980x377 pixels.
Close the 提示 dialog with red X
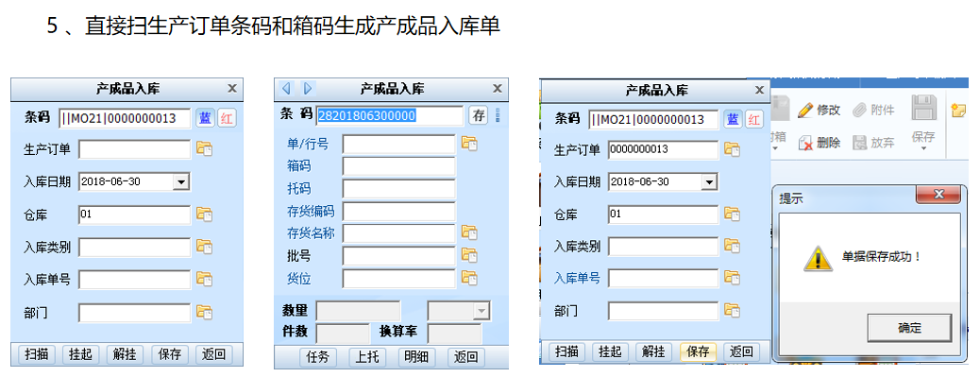tap(938, 195)
